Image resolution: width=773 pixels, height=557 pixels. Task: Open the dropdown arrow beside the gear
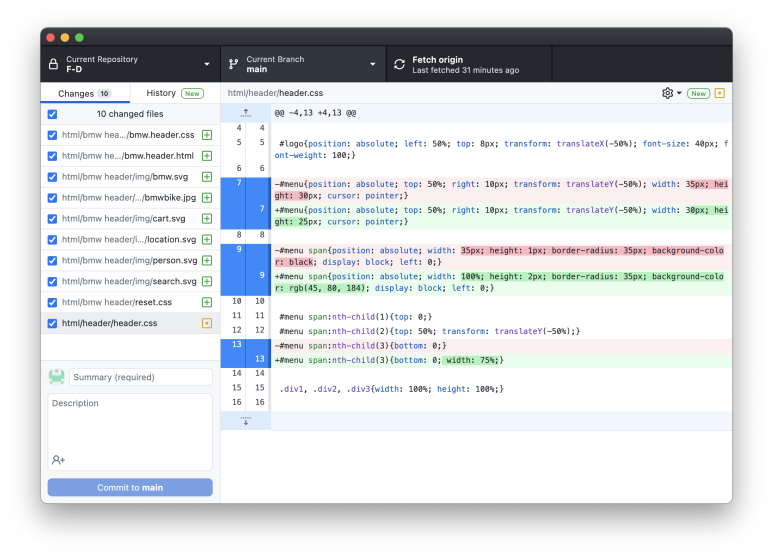pyautogui.click(x=679, y=93)
